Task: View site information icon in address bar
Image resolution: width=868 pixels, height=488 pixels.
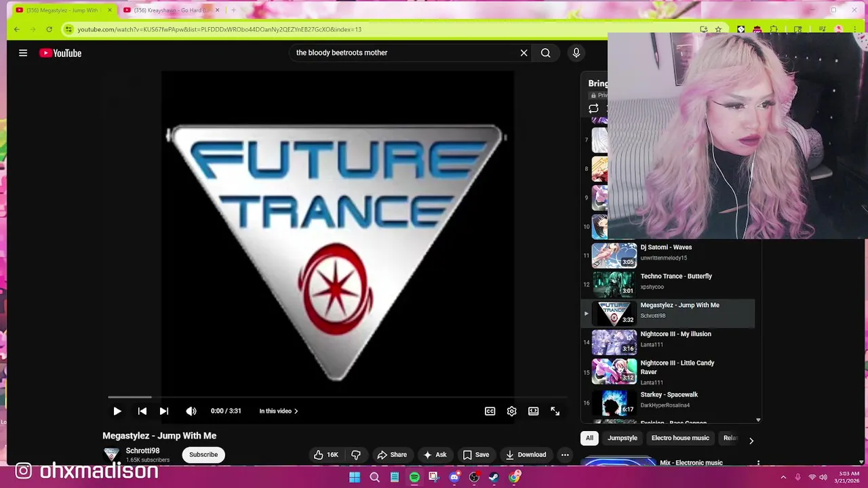Action: 68,29
